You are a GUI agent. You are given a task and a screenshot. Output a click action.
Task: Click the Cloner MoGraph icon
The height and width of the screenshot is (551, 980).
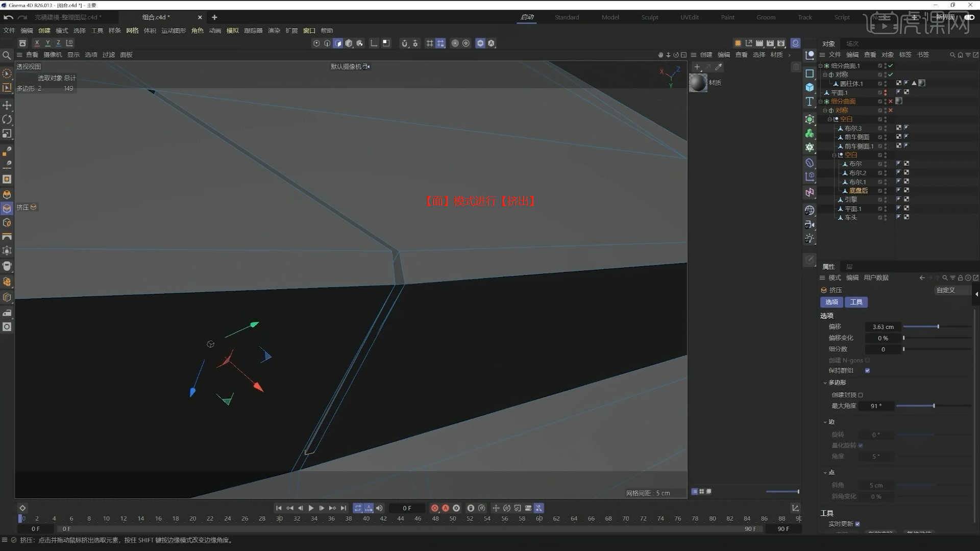point(810,134)
